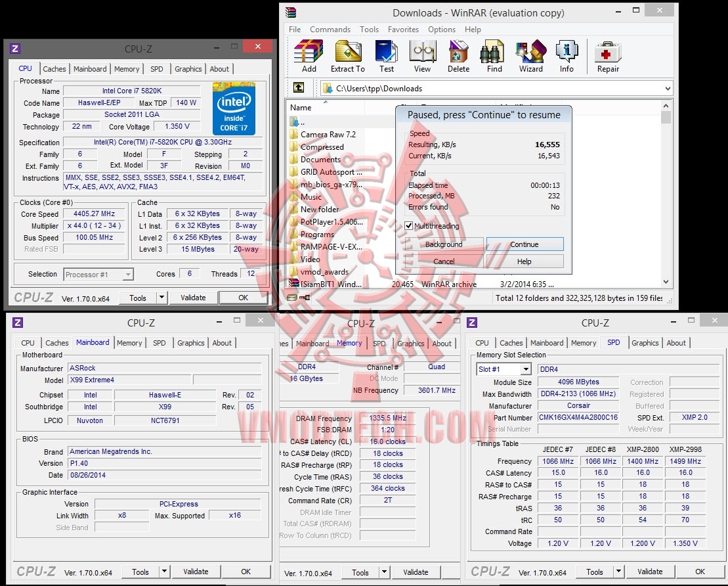Open the Slot #1 memory slot dropdown
This screenshot has height=586, width=728.
pos(526,369)
